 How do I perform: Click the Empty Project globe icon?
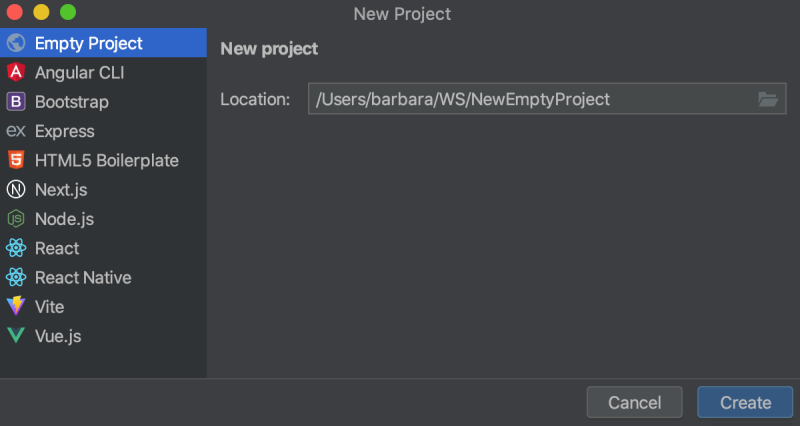coord(16,43)
